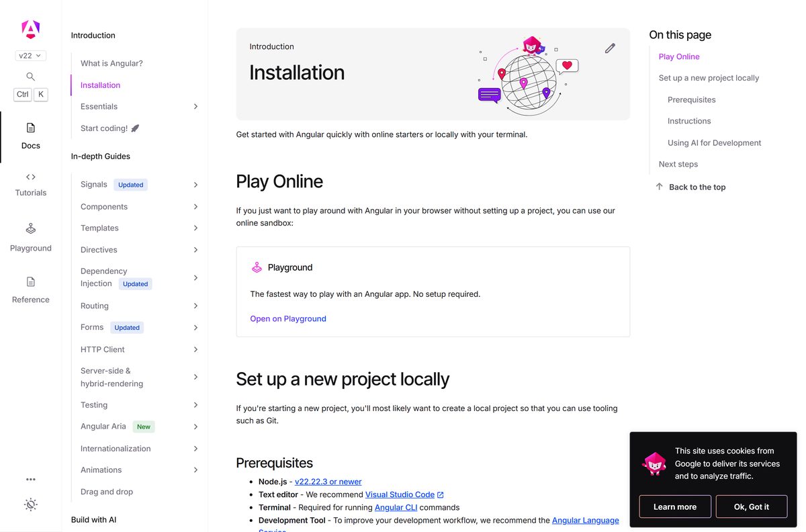
Task: Jump to Set up a new project locally
Action: [709, 78]
